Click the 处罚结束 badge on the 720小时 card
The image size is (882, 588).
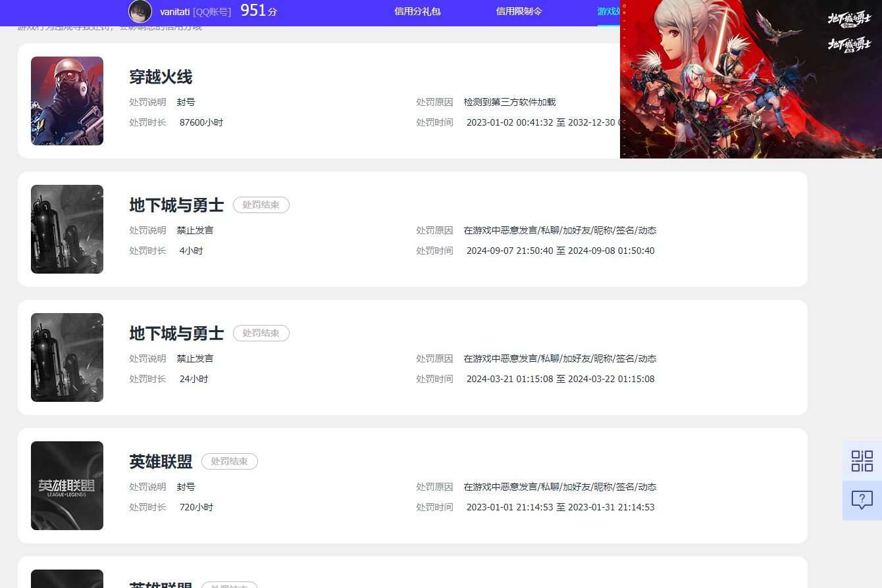coord(230,462)
